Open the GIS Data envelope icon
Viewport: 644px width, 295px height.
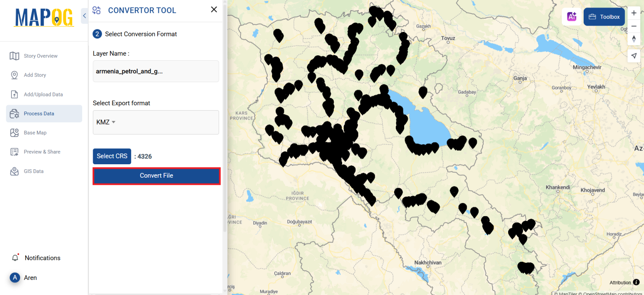[x=15, y=171]
